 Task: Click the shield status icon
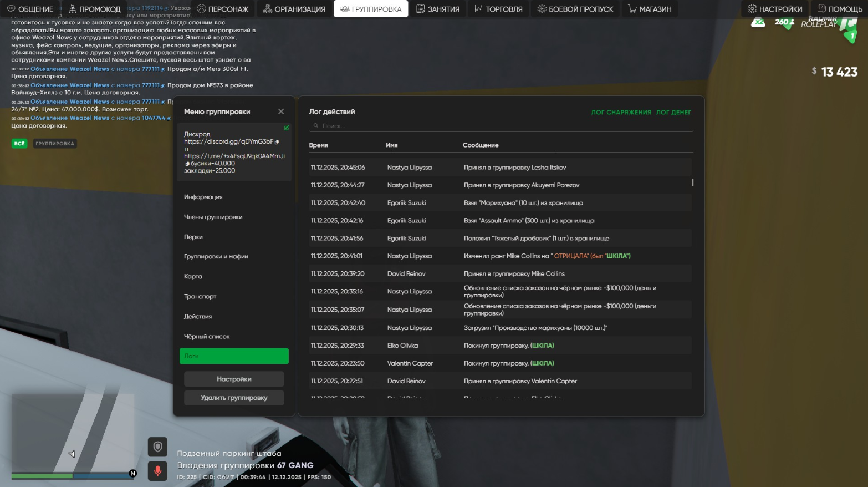point(157,447)
